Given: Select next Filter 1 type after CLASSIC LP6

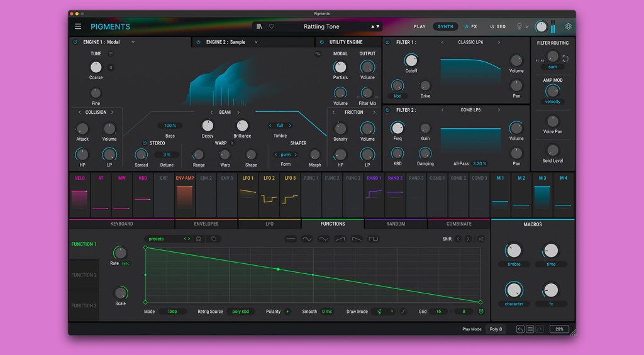Looking at the screenshot, I should [x=499, y=42].
